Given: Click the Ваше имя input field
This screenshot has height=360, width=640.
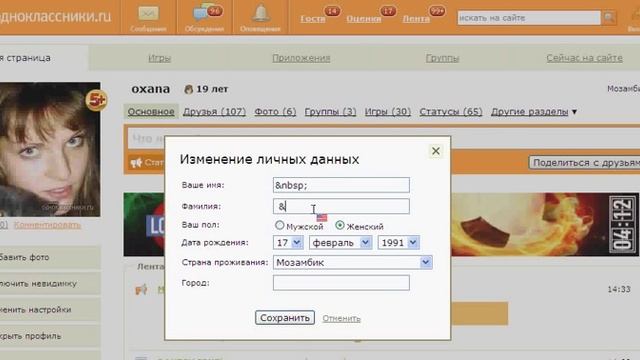Looking at the screenshot, I should pos(341,185).
